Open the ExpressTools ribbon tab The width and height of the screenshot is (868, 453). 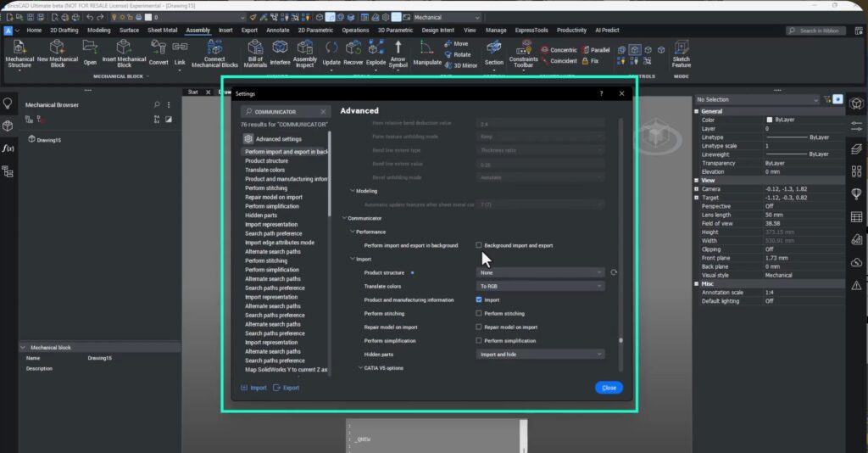pos(531,31)
